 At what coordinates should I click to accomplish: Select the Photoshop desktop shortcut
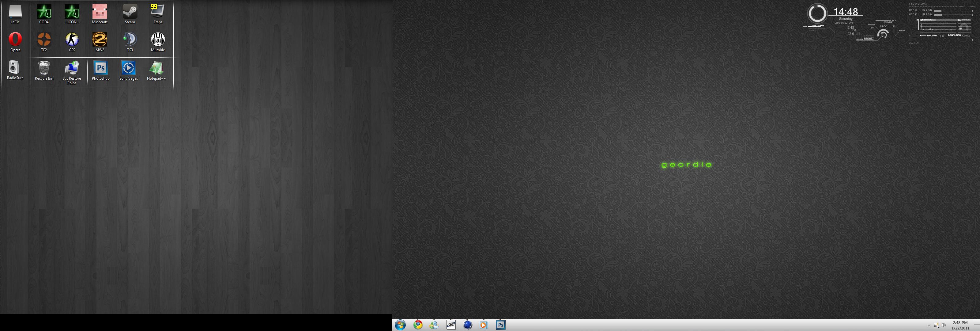(100, 70)
